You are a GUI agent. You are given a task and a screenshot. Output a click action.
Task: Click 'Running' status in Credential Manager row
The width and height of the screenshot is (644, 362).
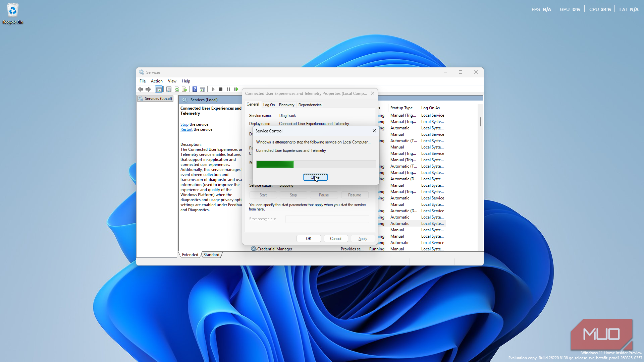pyautogui.click(x=377, y=249)
